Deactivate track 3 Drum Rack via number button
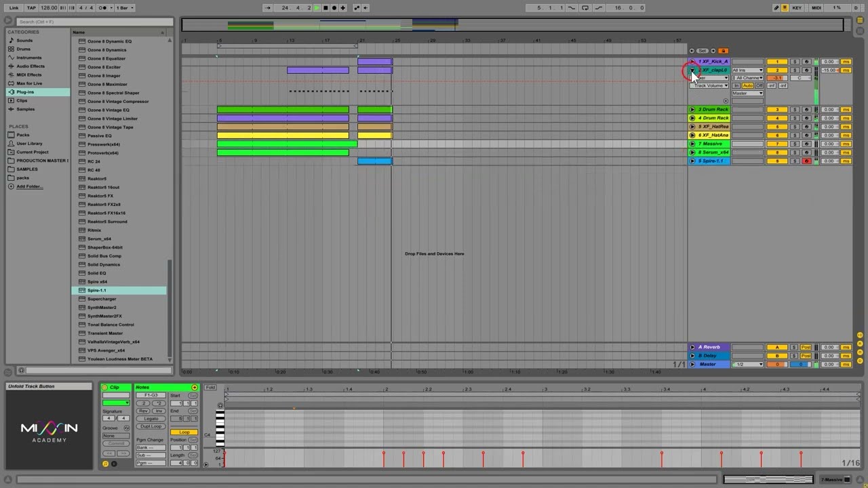Image resolution: width=868 pixels, height=488 pixels. coord(777,109)
